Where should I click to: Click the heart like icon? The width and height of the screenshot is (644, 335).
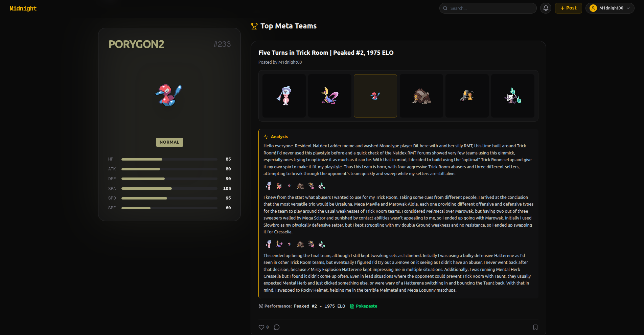[261, 327]
